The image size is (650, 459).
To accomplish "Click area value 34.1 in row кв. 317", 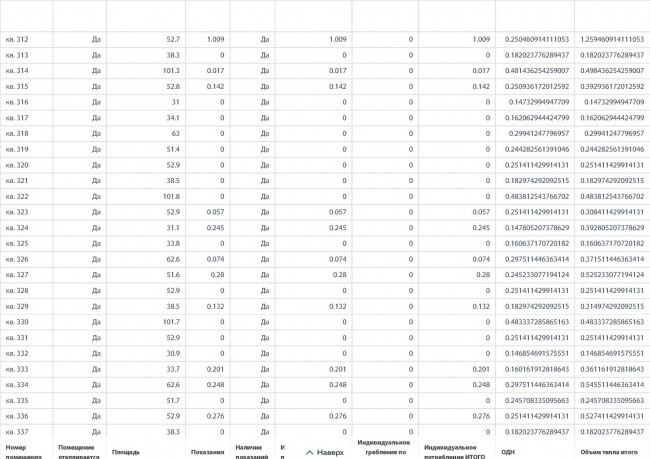I will (173, 118).
